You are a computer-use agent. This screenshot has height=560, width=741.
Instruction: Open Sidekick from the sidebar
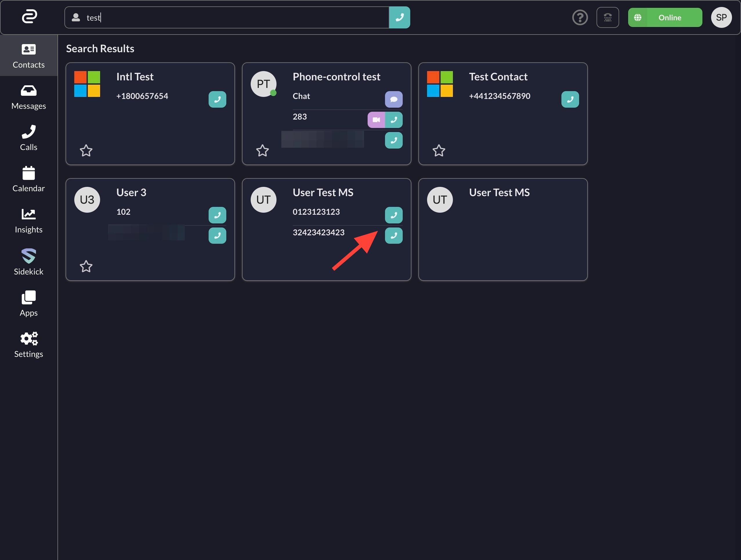[x=28, y=262]
